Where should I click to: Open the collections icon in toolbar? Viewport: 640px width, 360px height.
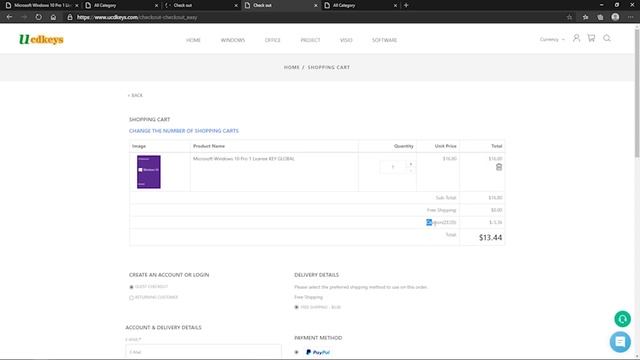coord(600,17)
